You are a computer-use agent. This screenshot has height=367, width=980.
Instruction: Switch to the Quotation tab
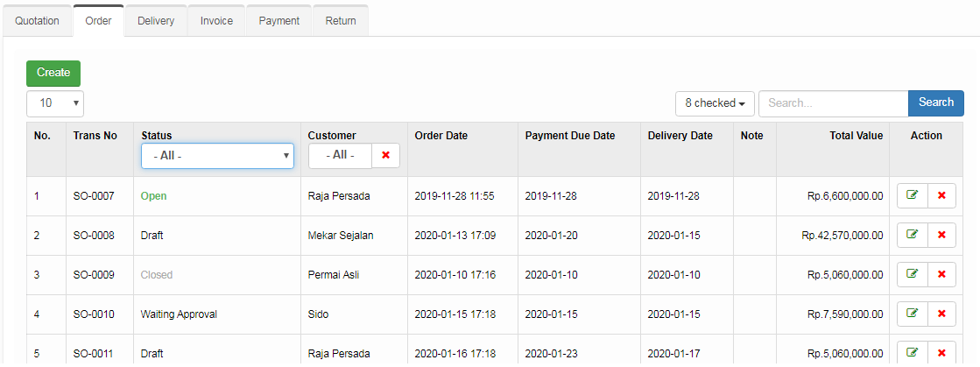tap(37, 21)
